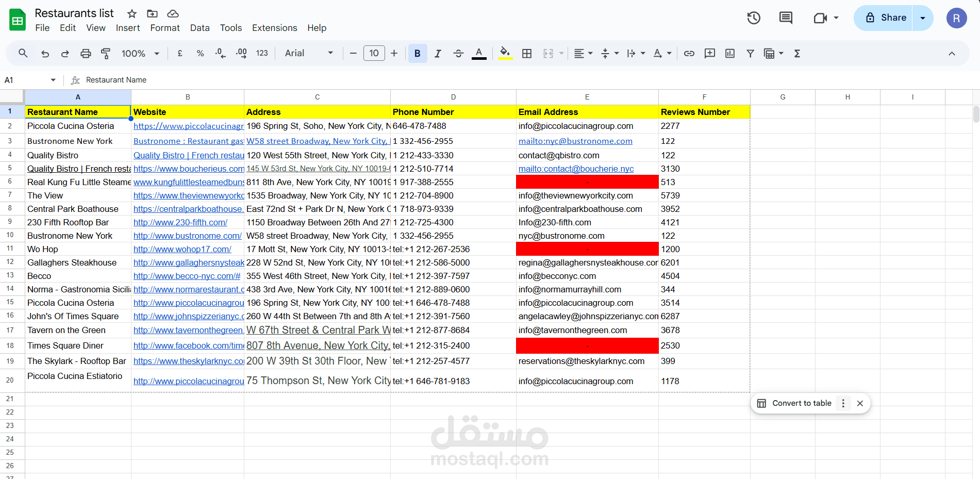This screenshot has height=479, width=980.
Task: Open the www.230-fifth.com link
Action: tap(180, 222)
